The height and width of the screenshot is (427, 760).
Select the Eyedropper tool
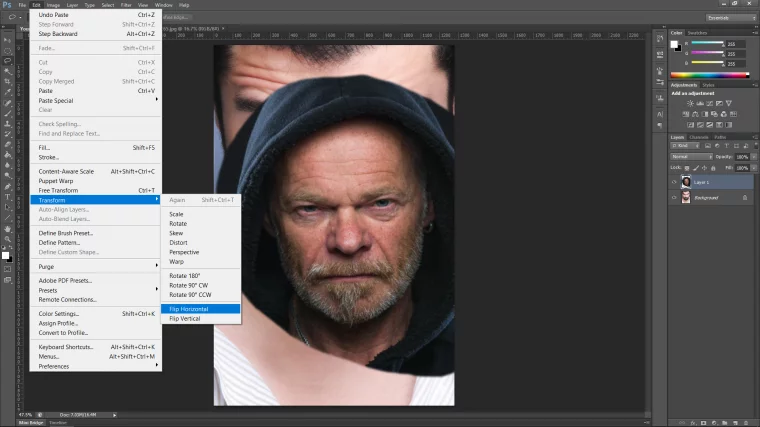[8, 92]
